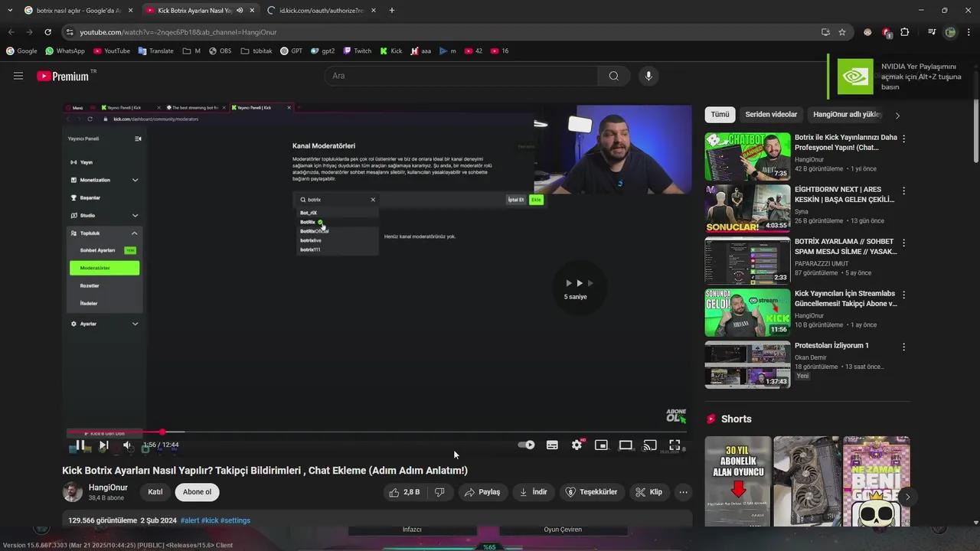Screen dimensions: 980x551
Task: Select the Tümü filter chip
Action: (x=720, y=115)
